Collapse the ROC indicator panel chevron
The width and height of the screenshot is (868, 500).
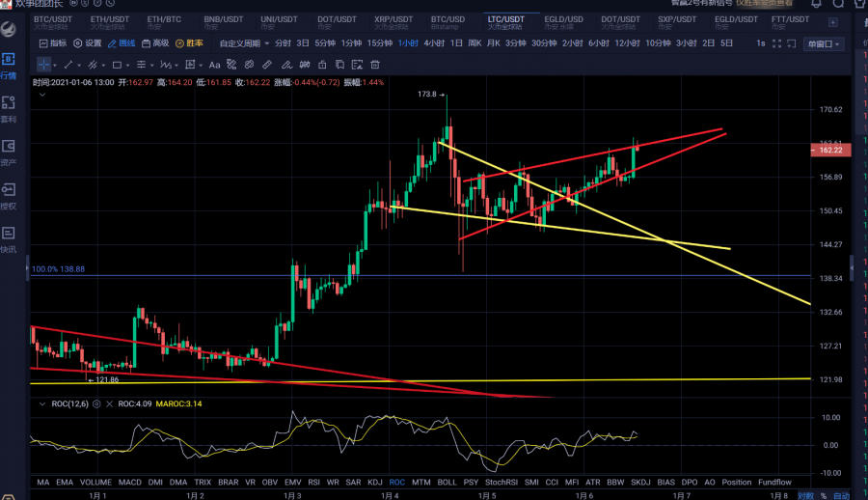pyautogui.click(x=42, y=404)
